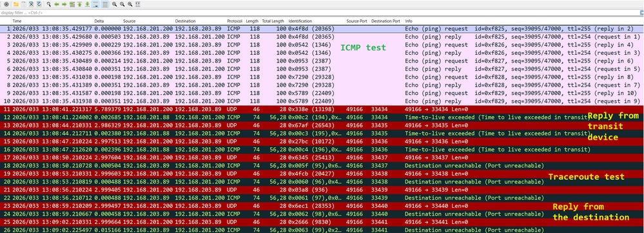Sort by the Protocol column header

click(235, 21)
